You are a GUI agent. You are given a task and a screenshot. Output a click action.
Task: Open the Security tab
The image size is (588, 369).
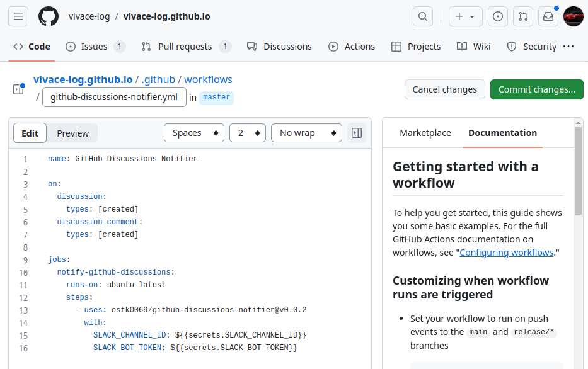coord(532,47)
